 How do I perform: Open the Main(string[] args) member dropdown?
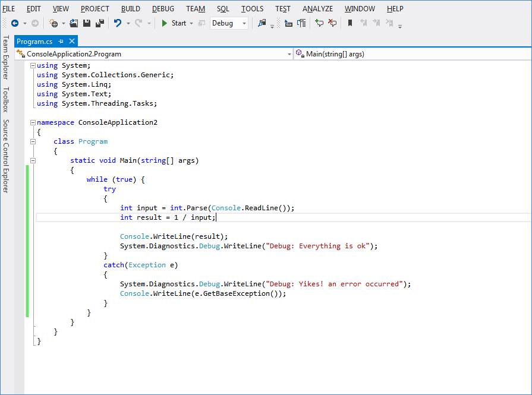pos(413,54)
